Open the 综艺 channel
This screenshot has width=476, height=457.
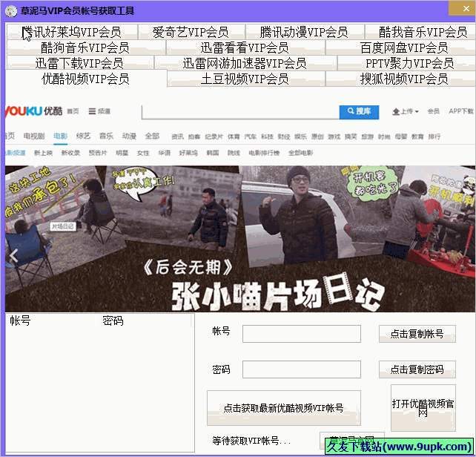(x=83, y=136)
